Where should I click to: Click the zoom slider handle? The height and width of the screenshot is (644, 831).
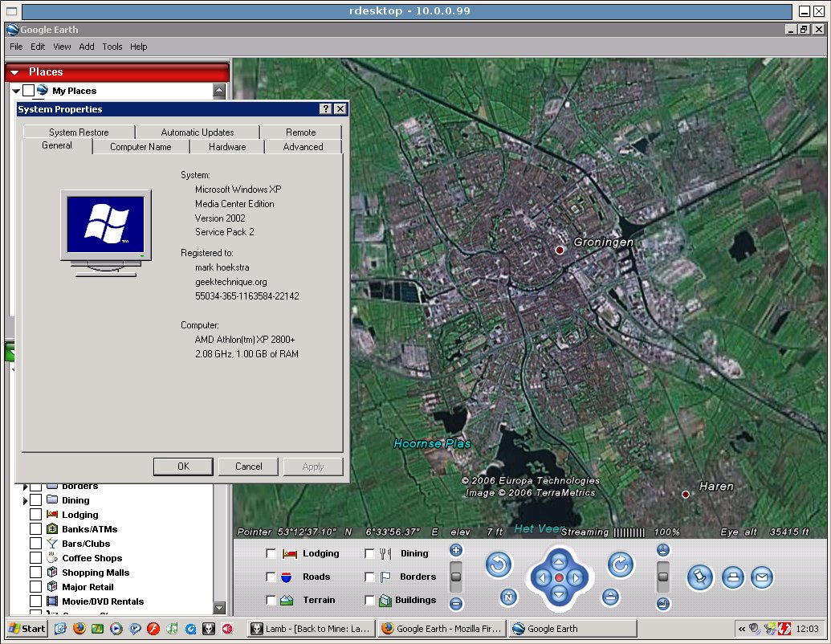click(x=456, y=577)
